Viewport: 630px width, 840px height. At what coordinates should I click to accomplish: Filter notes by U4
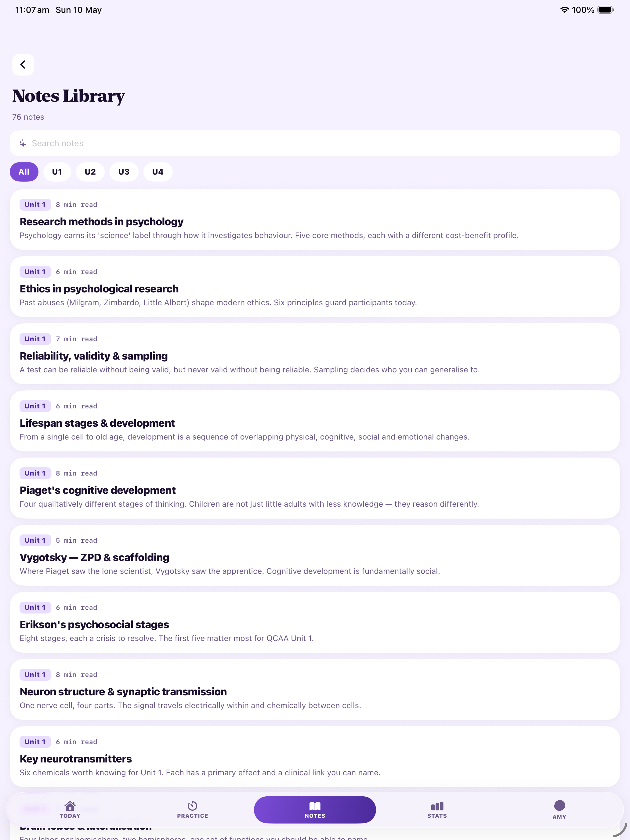pos(157,172)
